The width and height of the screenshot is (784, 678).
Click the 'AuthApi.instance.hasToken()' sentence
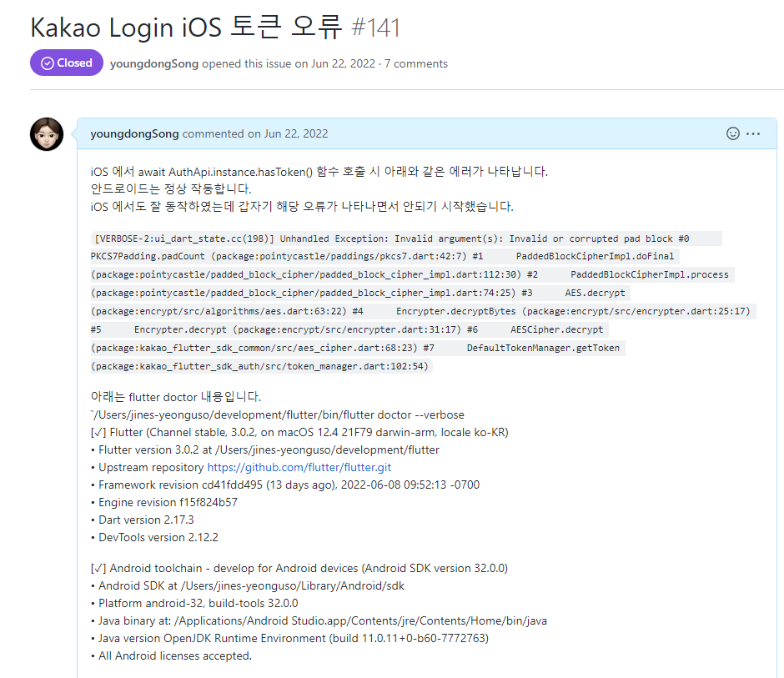(x=319, y=172)
